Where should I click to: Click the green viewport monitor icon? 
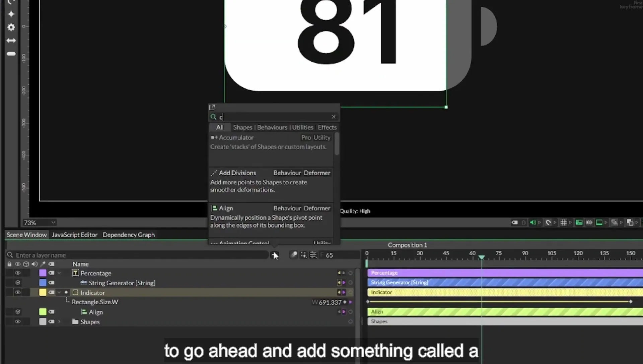[x=599, y=222]
